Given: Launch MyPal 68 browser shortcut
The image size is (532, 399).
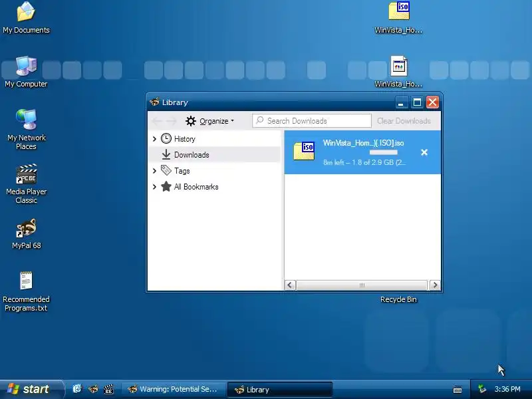Looking at the screenshot, I should (x=26, y=233).
